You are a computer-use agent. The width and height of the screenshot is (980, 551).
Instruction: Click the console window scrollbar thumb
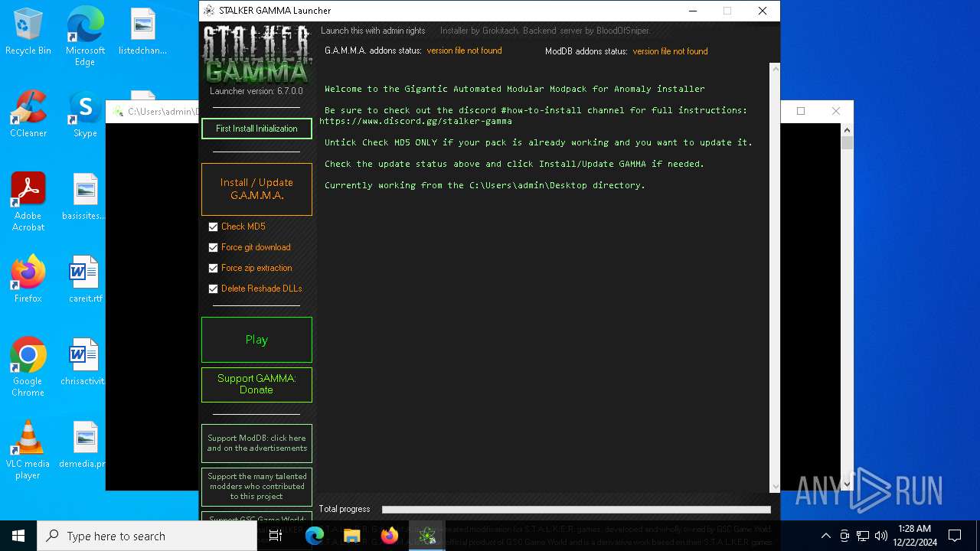click(847, 143)
